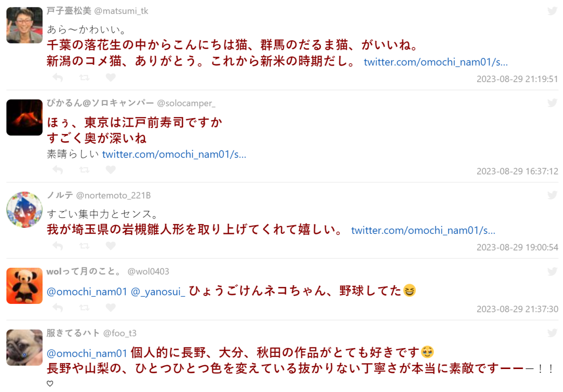Click @omocha_nam01 mention in 服きてるハト's tweet

[x=87, y=353]
